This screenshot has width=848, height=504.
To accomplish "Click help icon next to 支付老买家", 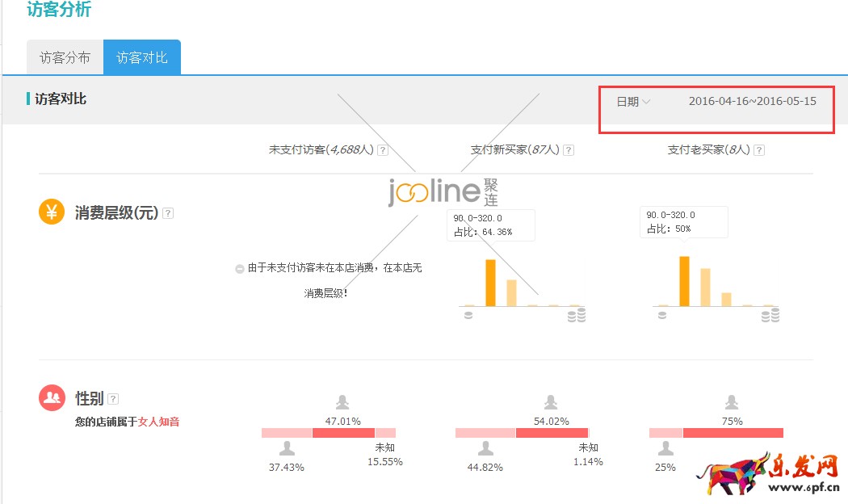I will tap(758, 150).
